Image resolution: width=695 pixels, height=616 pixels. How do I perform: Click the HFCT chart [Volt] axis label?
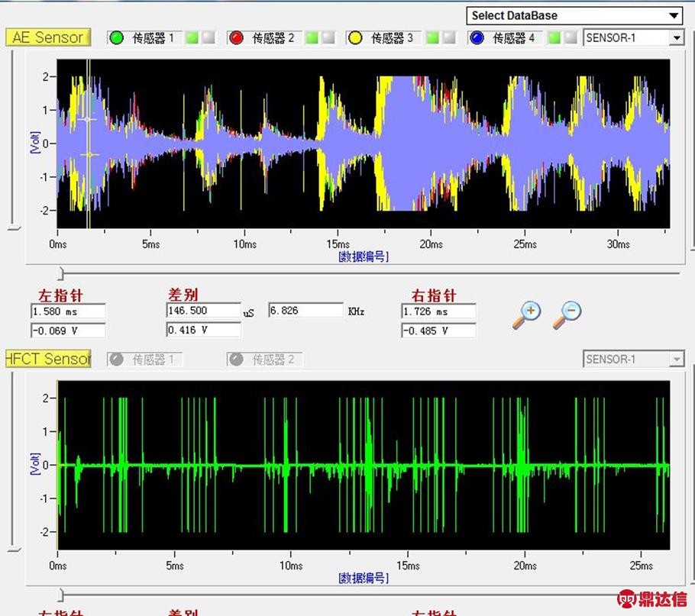[34, 463]
